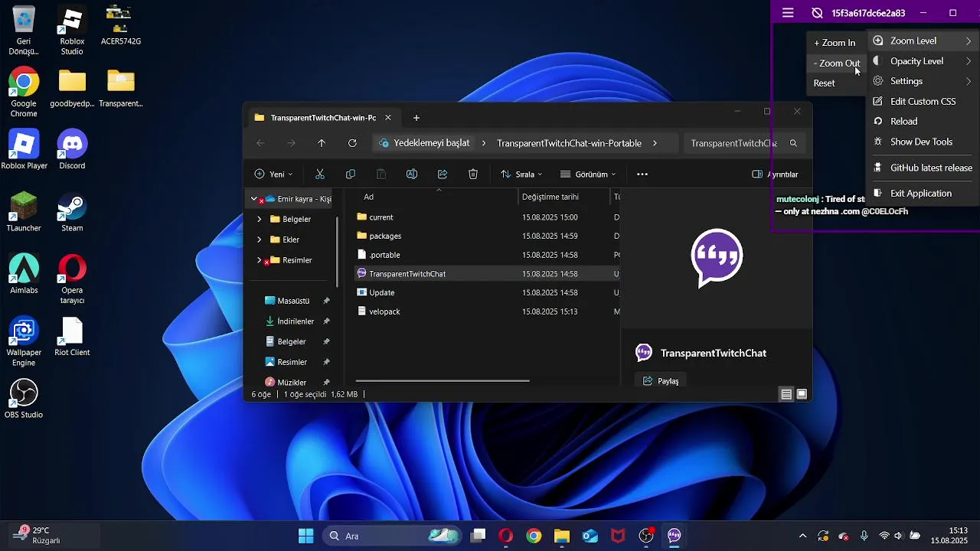Open the TransparentTwitchChat taskbar icon

click(x=675, y=536)
